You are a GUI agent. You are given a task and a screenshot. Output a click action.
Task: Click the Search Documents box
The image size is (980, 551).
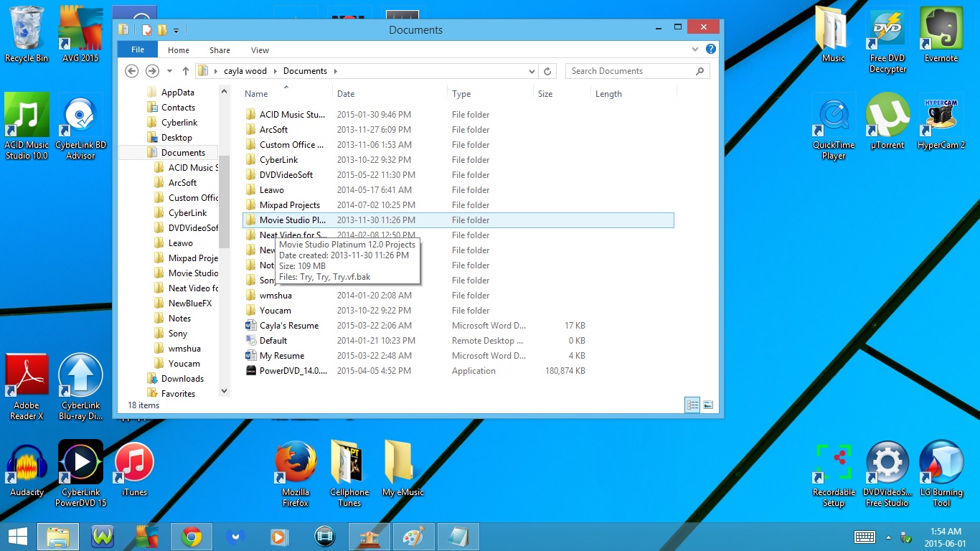click(637, 71)
